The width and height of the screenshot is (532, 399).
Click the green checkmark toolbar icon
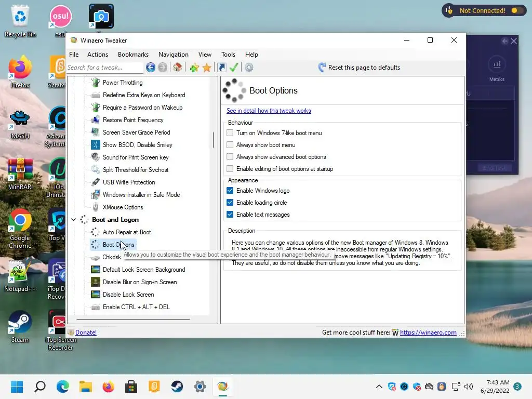[x=234, y=68]
